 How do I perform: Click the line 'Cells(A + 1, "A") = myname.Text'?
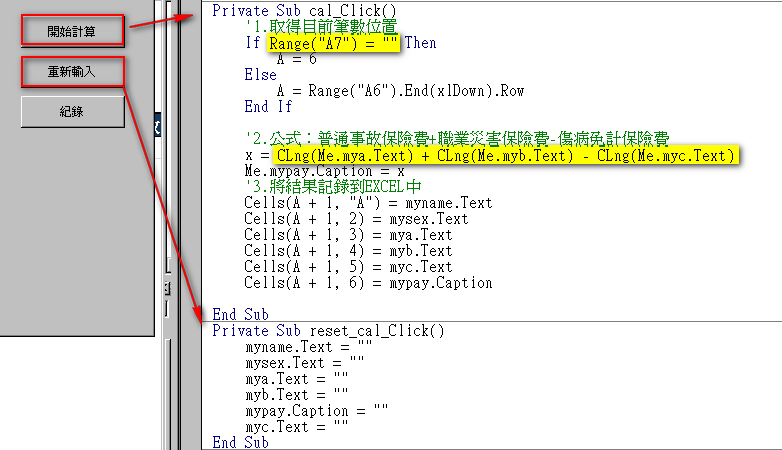tap(368, 203)
